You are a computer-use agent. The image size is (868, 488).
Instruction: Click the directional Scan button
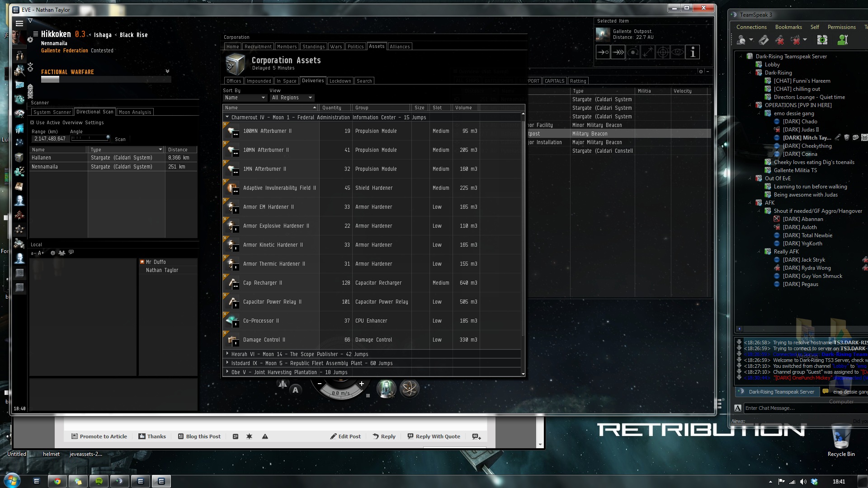tap(120, 139)
